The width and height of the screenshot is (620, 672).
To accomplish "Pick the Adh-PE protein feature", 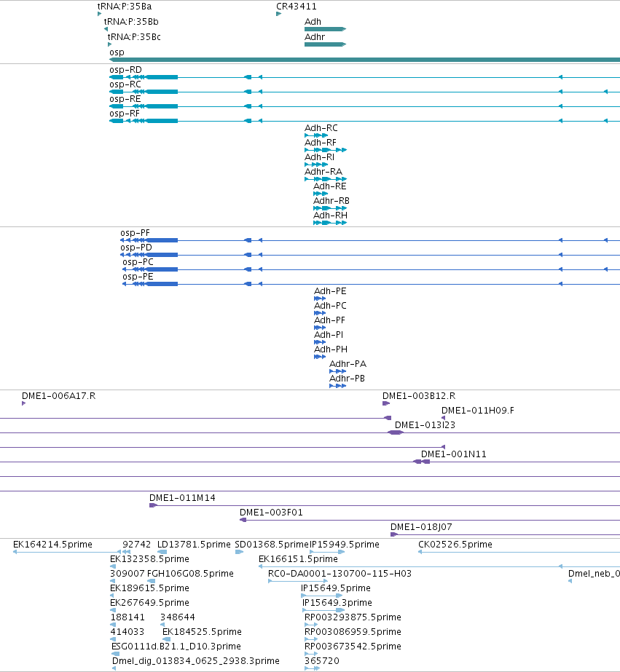I will click(x=320, y=299).
